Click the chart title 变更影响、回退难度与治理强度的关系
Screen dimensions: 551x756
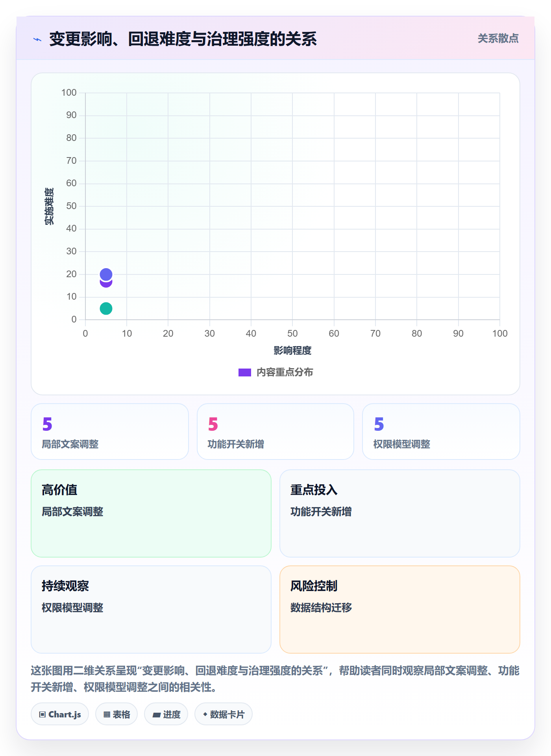coord(183,39)
